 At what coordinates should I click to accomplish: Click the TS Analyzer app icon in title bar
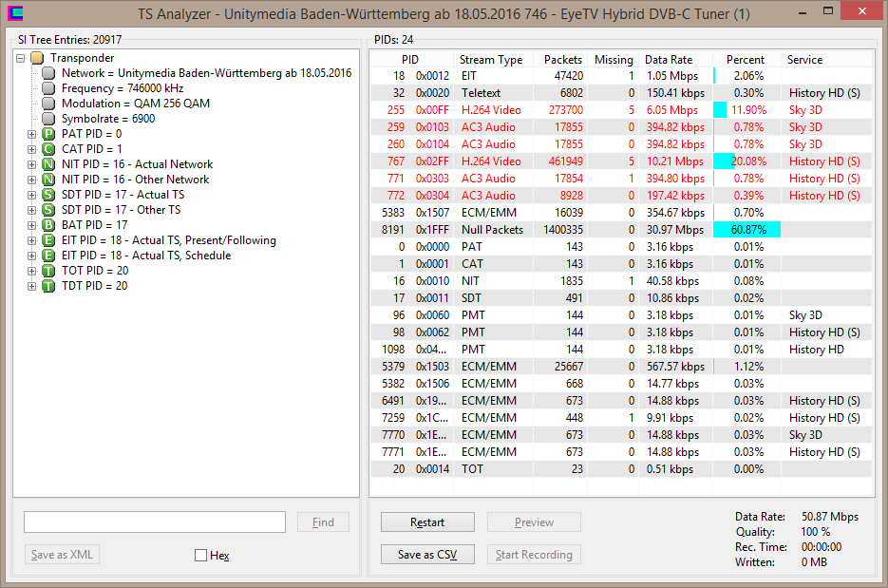coord(16,14)
